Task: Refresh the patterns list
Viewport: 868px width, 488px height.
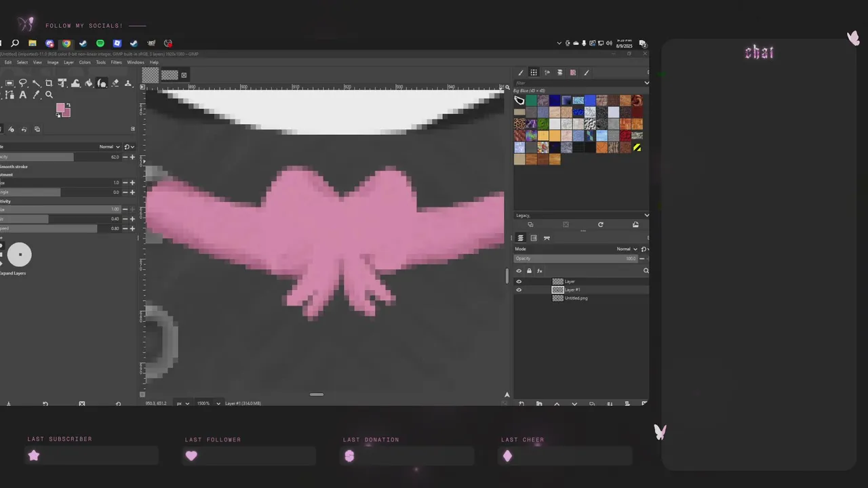Action: point(600,224)
